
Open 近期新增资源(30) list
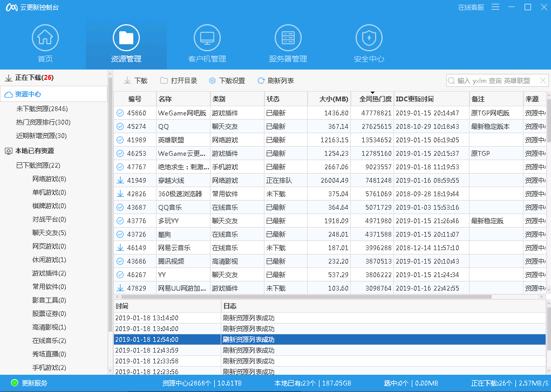pyautogui.click(x=42, y=135)
